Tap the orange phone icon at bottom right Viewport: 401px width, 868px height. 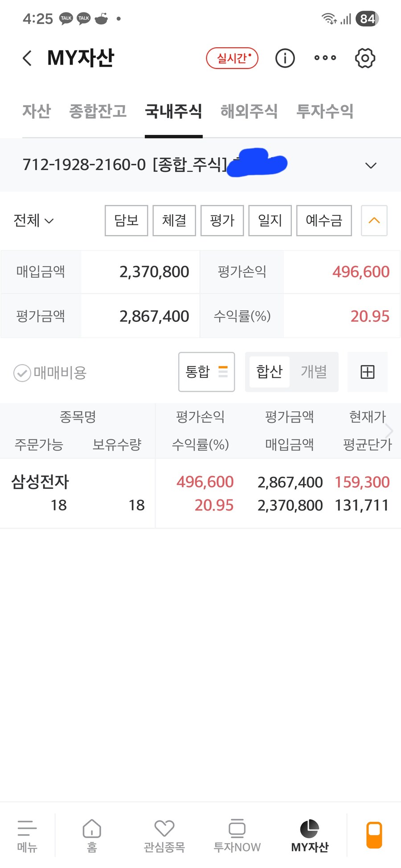coord(374,835)
